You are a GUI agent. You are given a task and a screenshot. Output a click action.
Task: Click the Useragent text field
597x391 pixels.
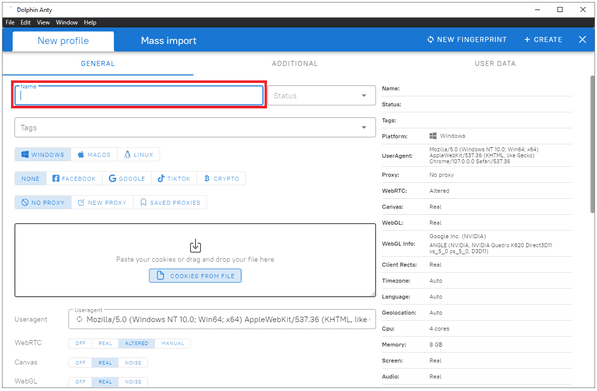pos(222,319)
